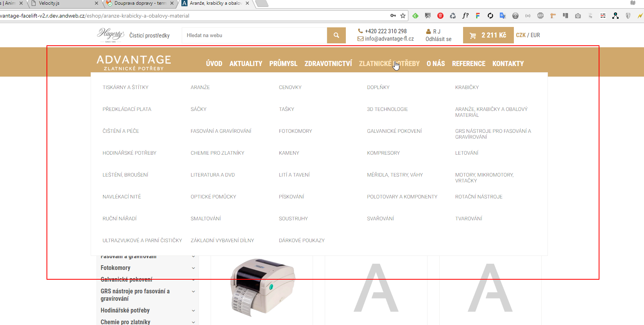Open the Adblock Plus ABP extension

point(540,16)
